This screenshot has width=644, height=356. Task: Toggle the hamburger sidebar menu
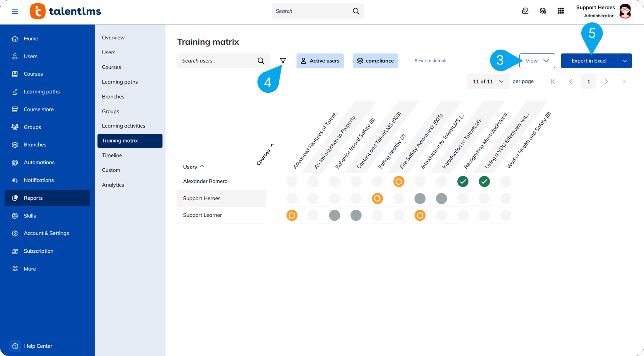pyautogui.click(x=15, y=11)
